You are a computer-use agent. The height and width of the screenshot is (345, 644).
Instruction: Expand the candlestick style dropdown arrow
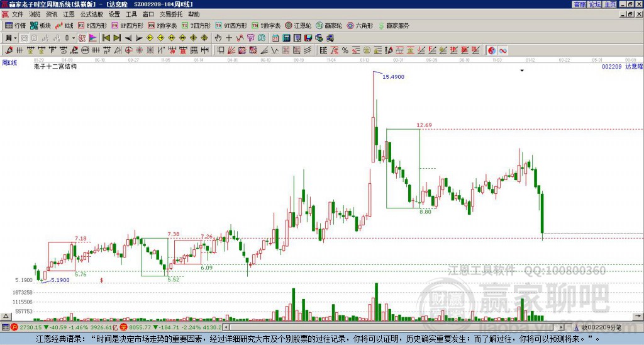[x=74, y=38]
